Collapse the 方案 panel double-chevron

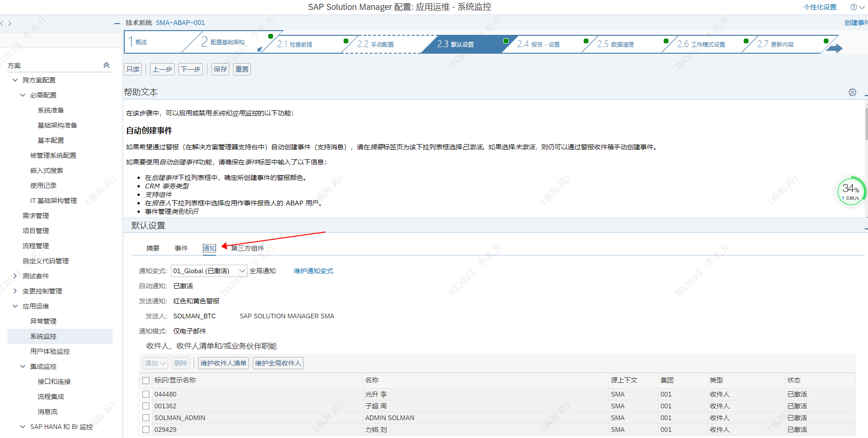click(x=106, y=65)
